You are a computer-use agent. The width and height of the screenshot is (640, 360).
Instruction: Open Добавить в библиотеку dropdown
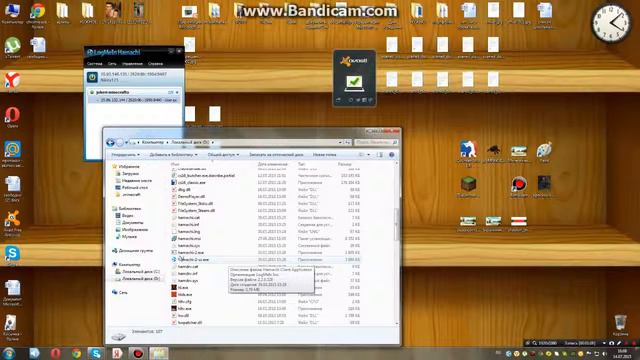173,155
